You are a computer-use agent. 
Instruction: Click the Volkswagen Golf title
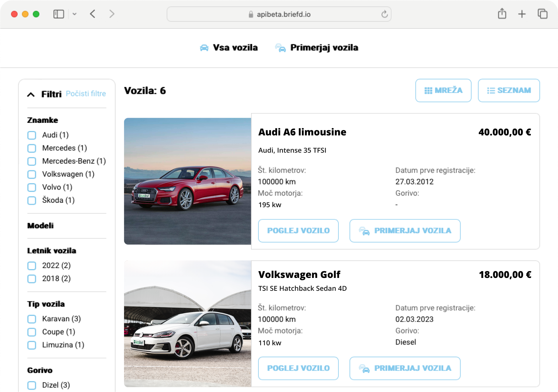(x=299, y=275)
